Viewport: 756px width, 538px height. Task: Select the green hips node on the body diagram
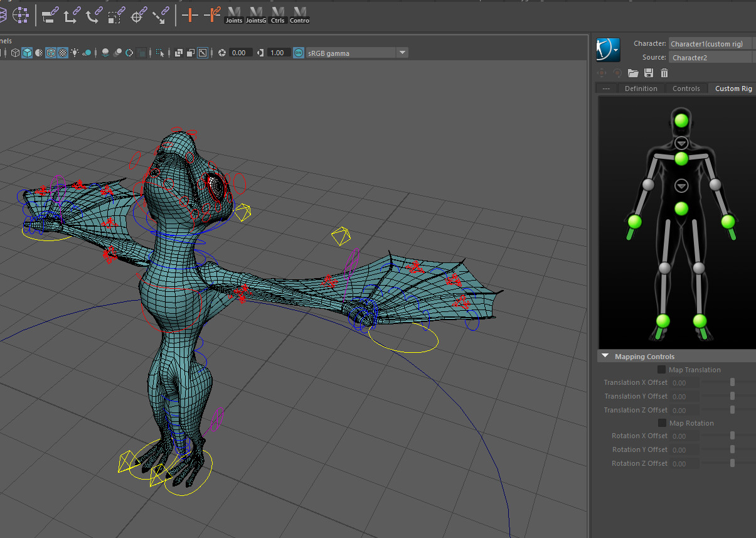point(681,208)
